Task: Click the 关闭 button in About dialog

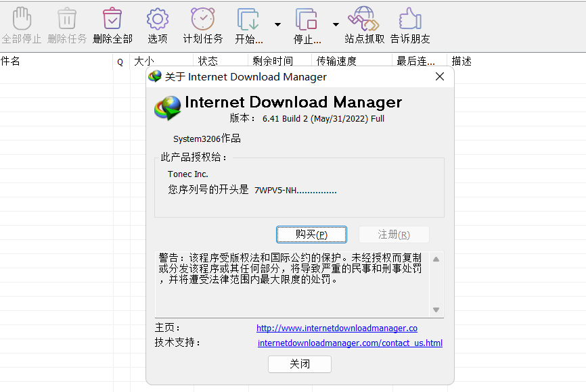Action: click(x=300, y=364)
